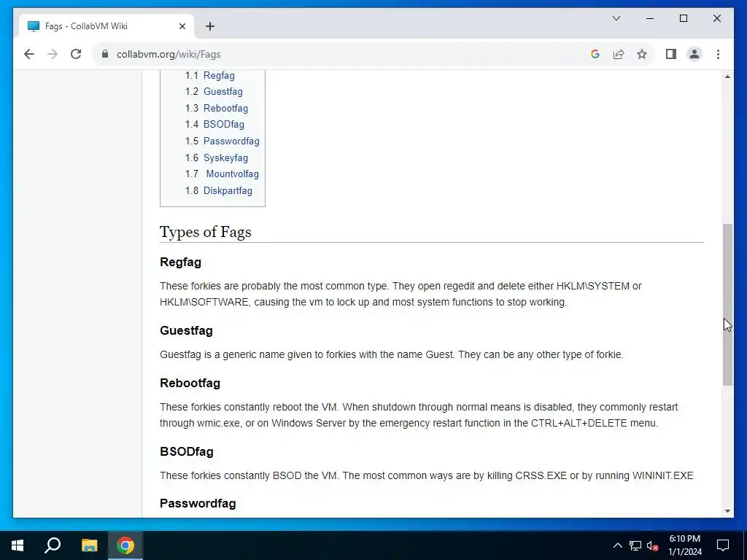Viewport: 747px width, 560px height.
Task: Click the Google icon in the address bar
Action: tap(595, 54)
